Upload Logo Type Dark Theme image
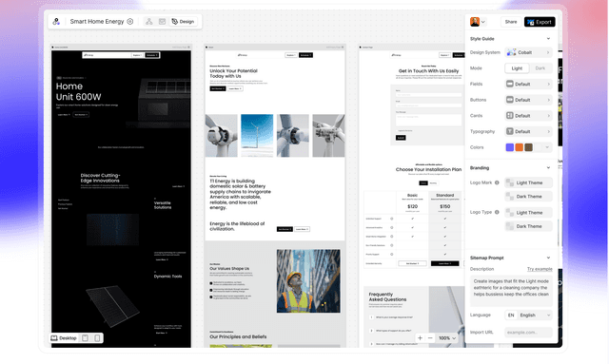This screenshot has width=609, height=364. click(x=528, y=226)
